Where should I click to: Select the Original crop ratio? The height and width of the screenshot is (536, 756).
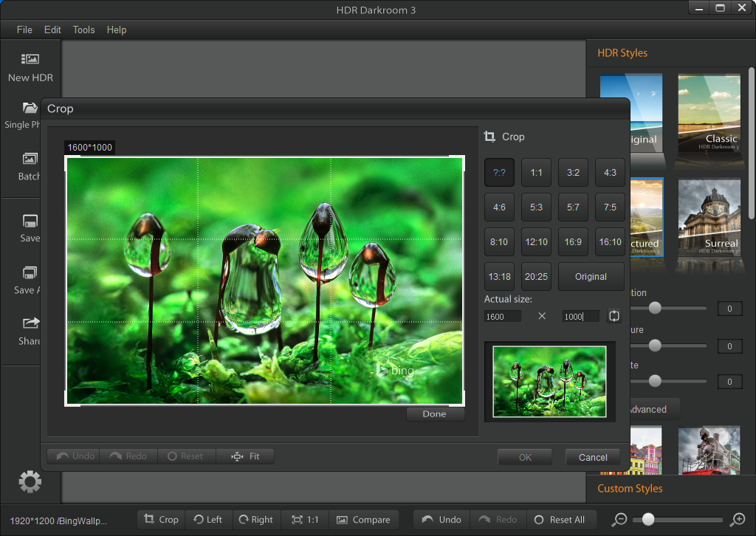[x=591, y=277]
